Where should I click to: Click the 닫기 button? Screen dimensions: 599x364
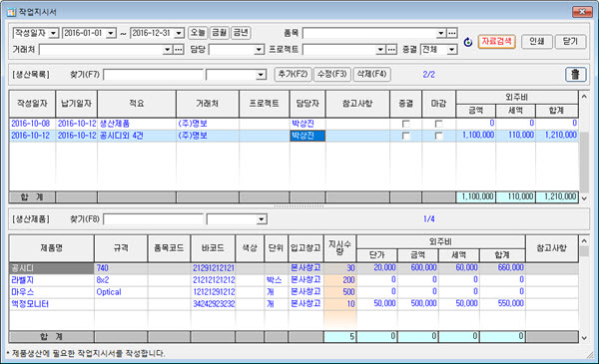coord(570,41)
